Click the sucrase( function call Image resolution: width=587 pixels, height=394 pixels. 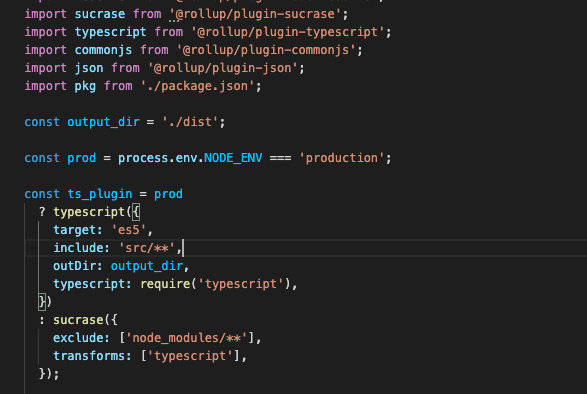coord(78,319)
